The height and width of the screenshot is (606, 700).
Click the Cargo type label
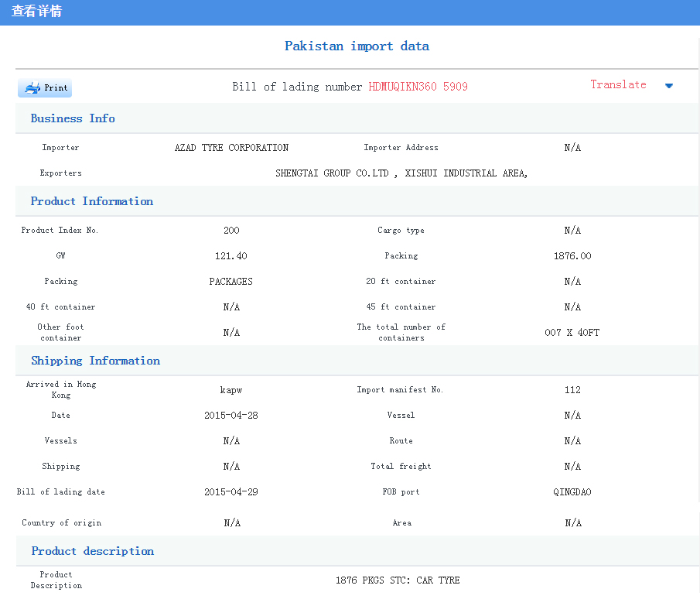coord(401,231)
